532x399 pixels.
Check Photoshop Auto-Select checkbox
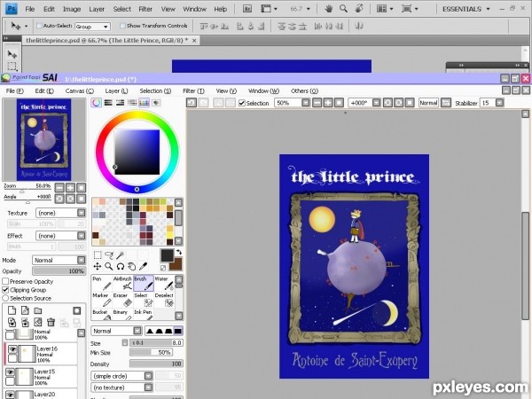tap(39, 26)
